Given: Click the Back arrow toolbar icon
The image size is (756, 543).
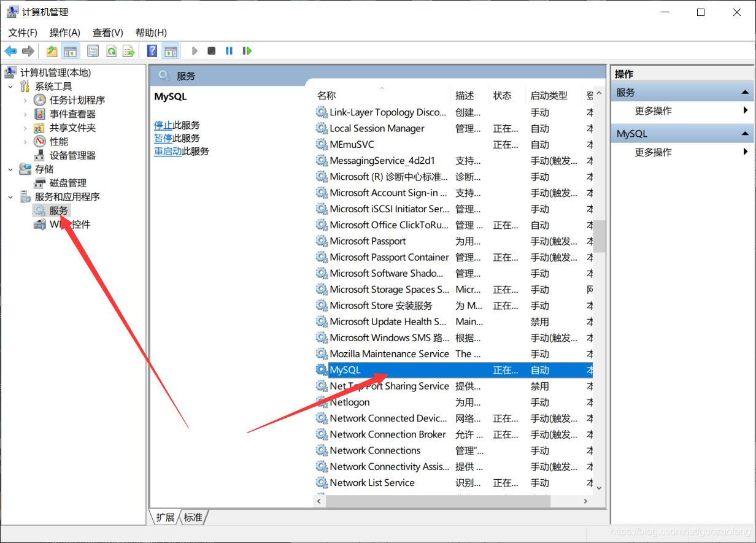Looking at the screenshot, I should point(10,51).
